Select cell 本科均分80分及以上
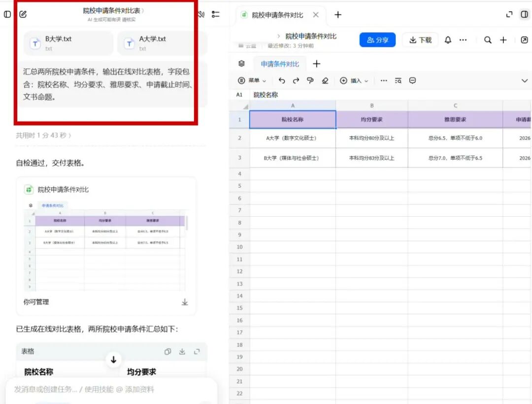532x404 pixels. 372,138
